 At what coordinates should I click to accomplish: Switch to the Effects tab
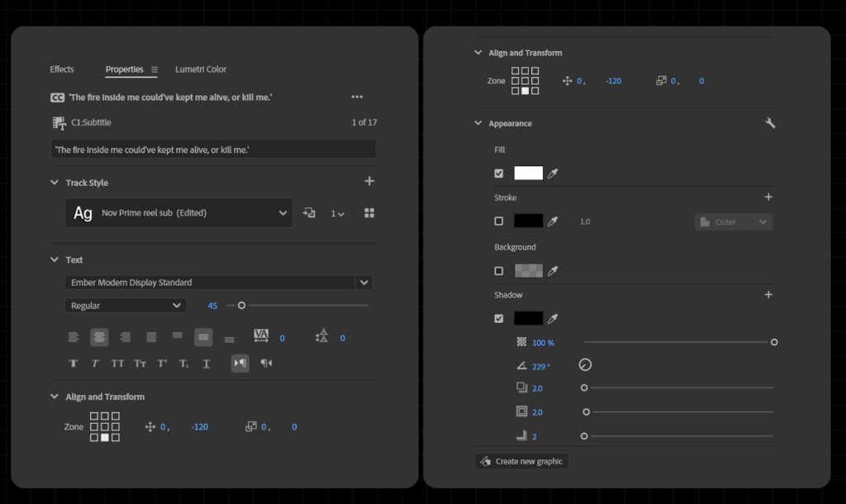pyautogui.click(x=61, y=69)
